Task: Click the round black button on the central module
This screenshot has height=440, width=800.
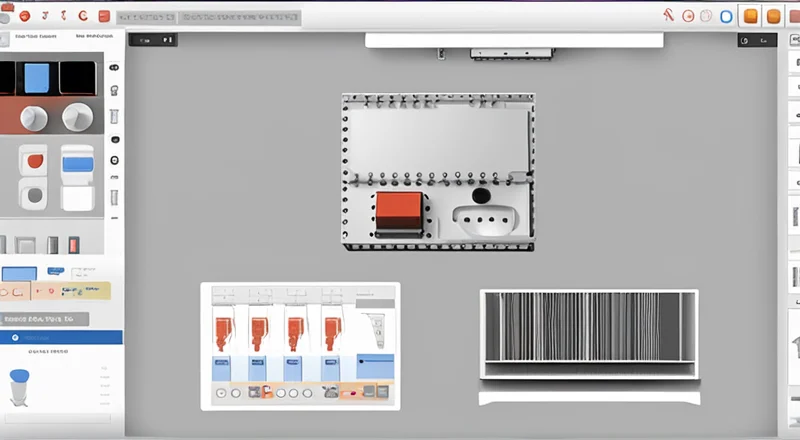Action: click(x=481, y=196)
